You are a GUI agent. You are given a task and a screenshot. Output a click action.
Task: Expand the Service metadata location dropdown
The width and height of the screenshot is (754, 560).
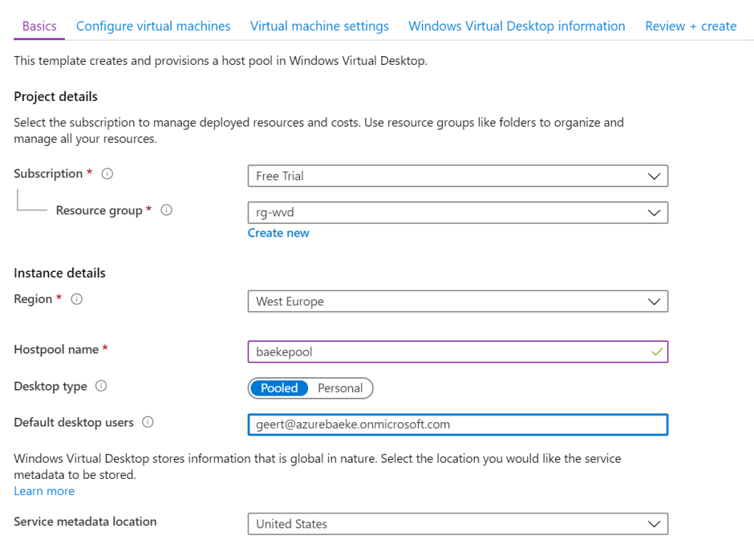click(x=457, y=524)
